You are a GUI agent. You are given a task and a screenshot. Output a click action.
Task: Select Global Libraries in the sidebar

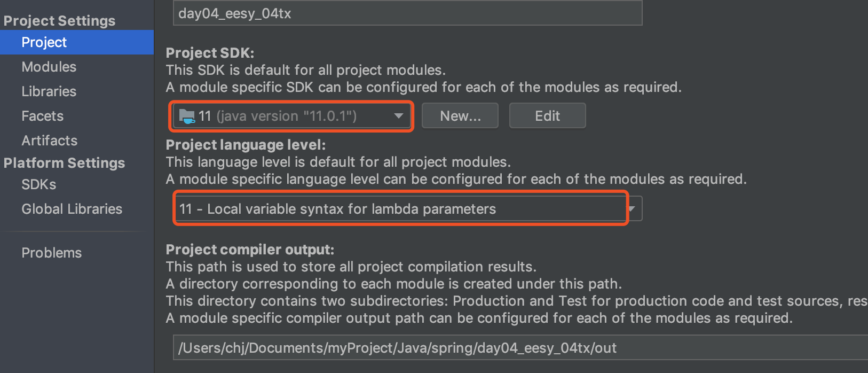click(72, 209)
